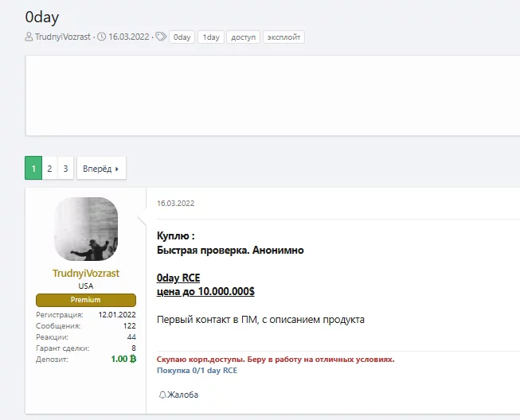Open the эксплойт tag
This screenshot has height=420, width=520.
tap(283, 37)
